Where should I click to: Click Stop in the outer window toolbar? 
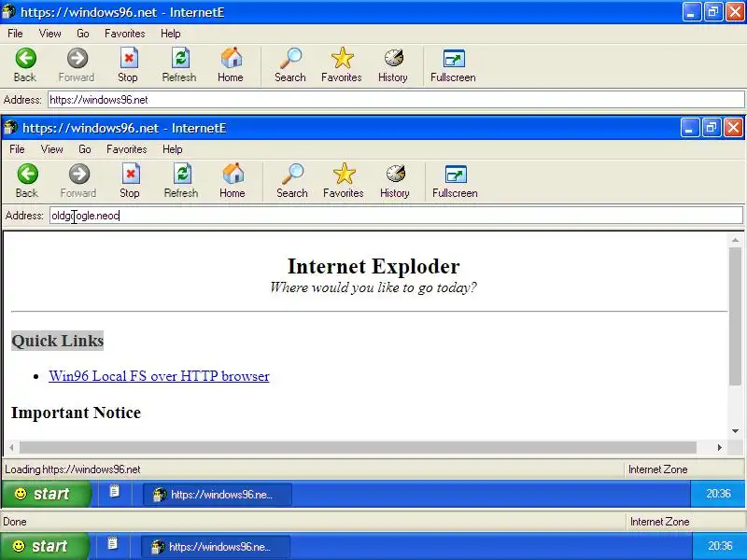128,65
